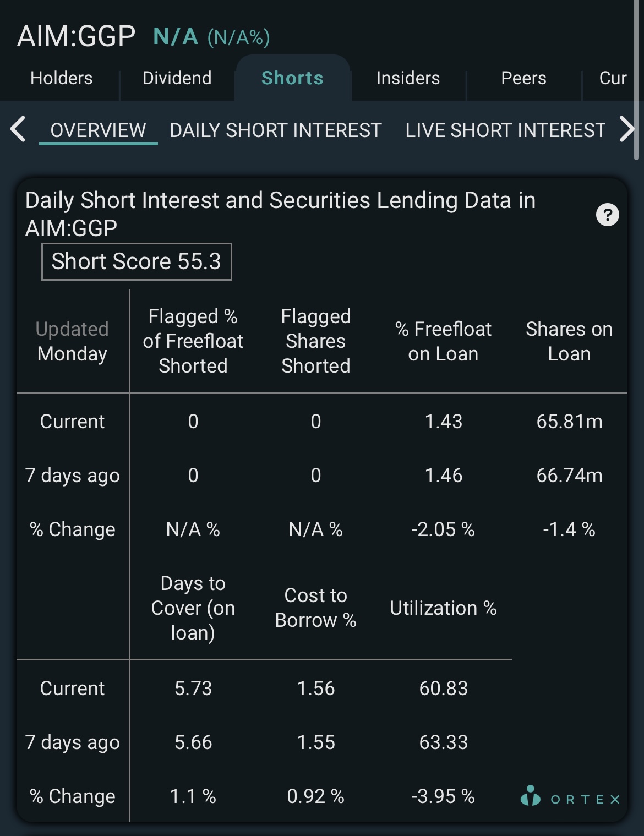Click the right arrow chevron in sub-navigation
The image size is (644, 836).
point(627,129)
